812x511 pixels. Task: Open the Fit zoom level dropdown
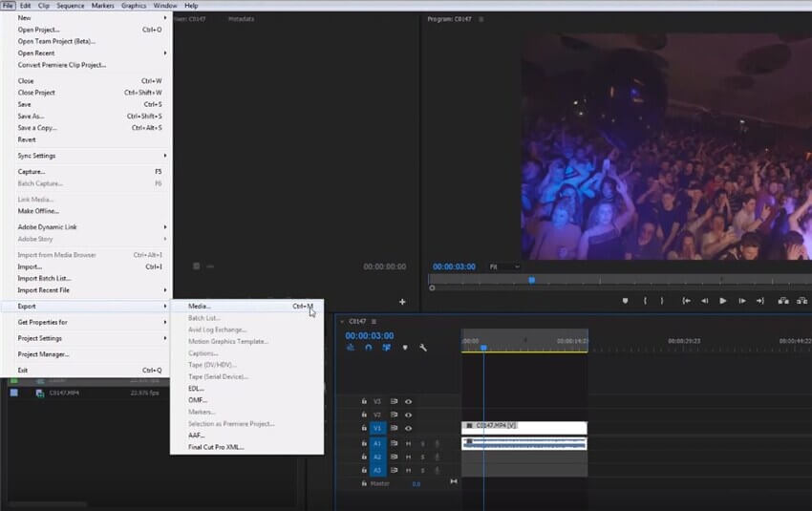point(504,266)
